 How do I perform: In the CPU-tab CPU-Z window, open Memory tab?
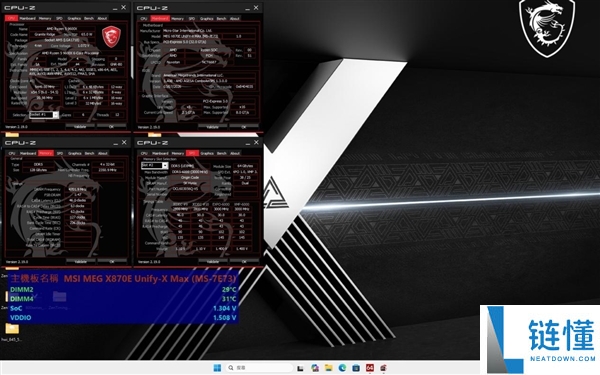click(x=45, y=18)
